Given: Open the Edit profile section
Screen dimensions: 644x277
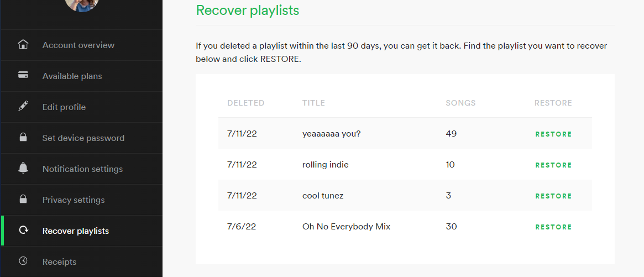Looking at the screenshot, I should (x=64, y=107).
